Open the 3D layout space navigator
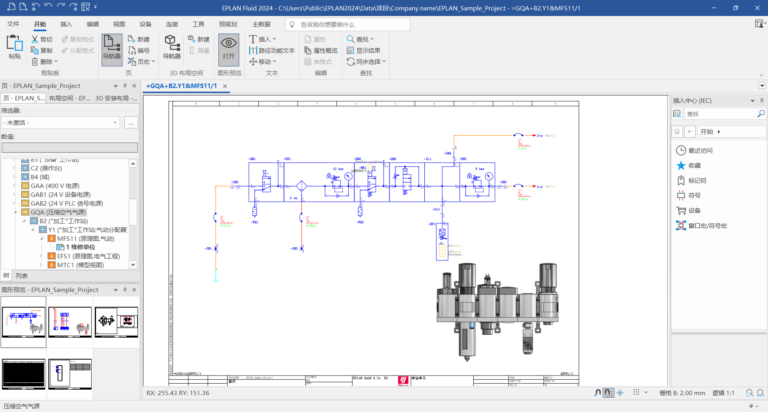 [x=172, y=47]
